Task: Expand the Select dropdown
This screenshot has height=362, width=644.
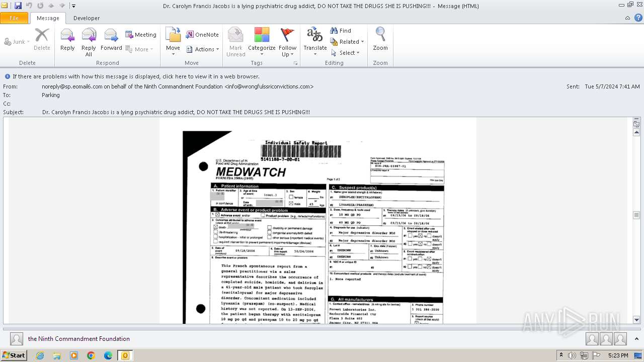Action: coord(346,53)
